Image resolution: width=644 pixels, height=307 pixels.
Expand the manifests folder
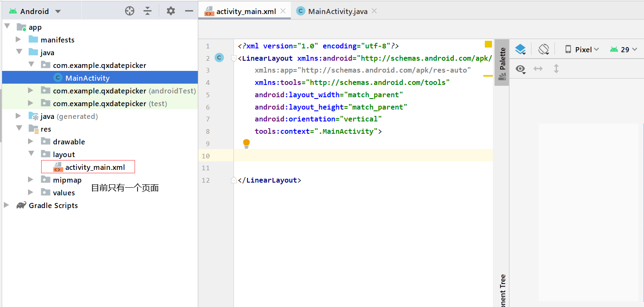[18, 39]
